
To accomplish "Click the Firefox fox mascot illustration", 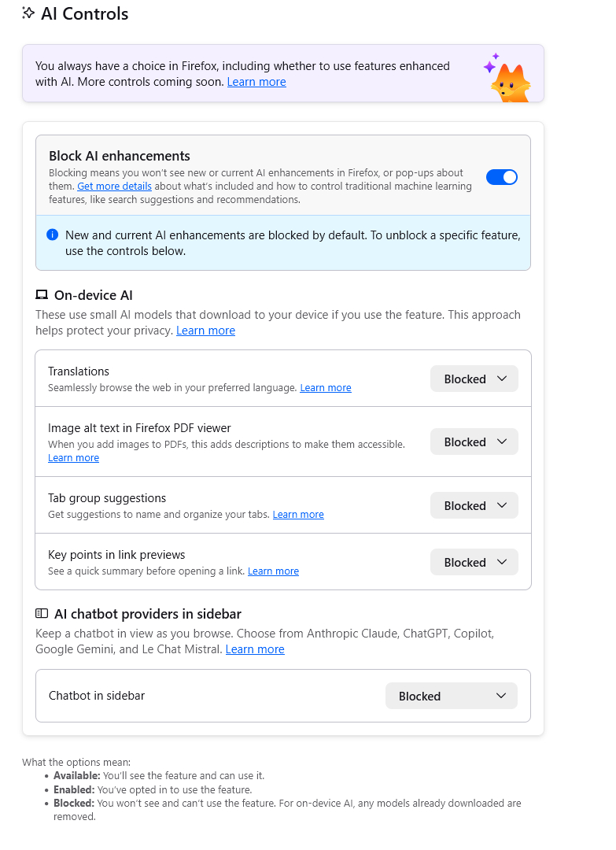I will (x=508, y=77).
